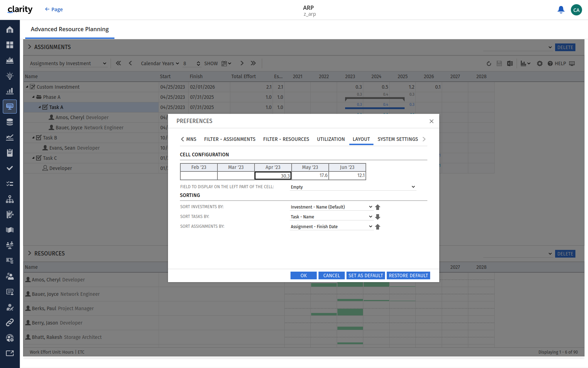The image size is (588, 368).
Task: Open the link chain icon in the sidebar
Action: pos(10,322)
